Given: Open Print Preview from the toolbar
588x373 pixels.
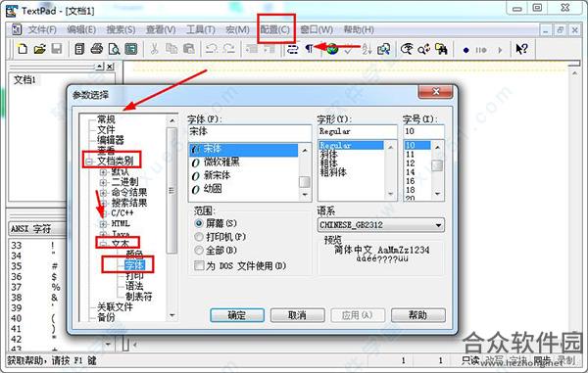Looking at the screenshot, I should point(114,49).
